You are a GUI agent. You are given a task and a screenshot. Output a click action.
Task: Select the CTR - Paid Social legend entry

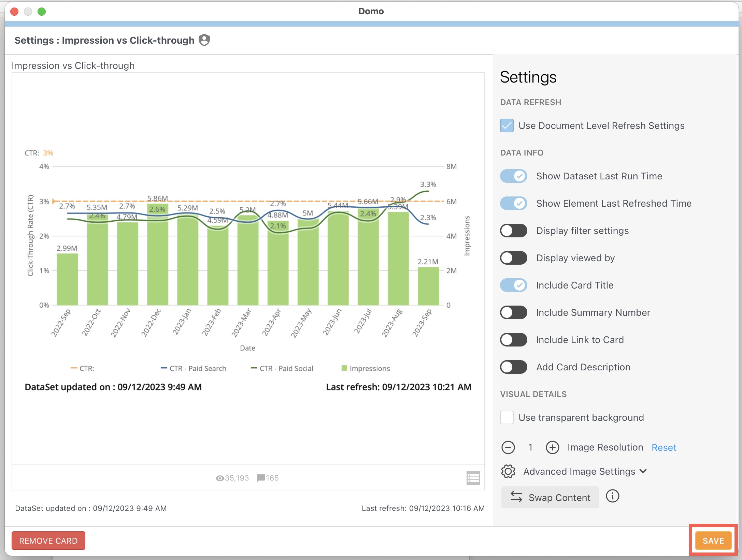(x=287, y=368)
